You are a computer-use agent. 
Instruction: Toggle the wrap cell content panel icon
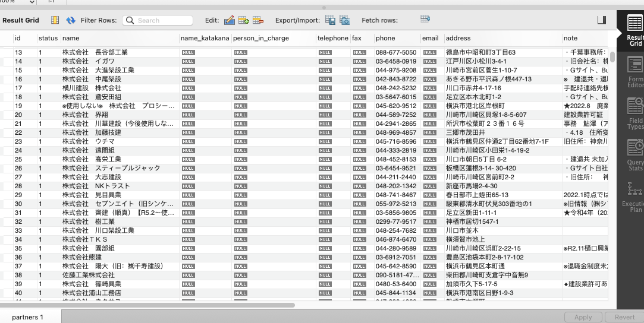(x=602, y=20)
